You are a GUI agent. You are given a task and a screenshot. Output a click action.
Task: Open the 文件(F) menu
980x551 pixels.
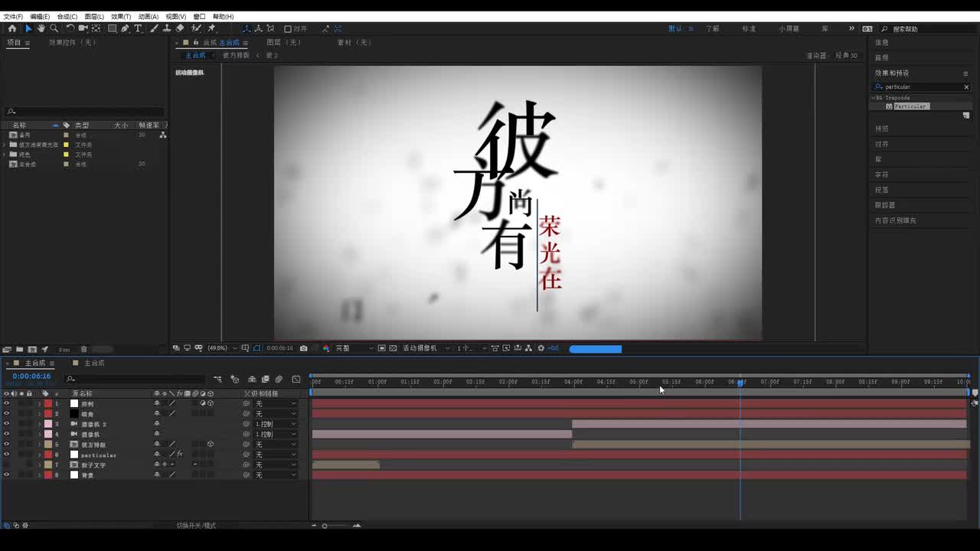point(13,16)
